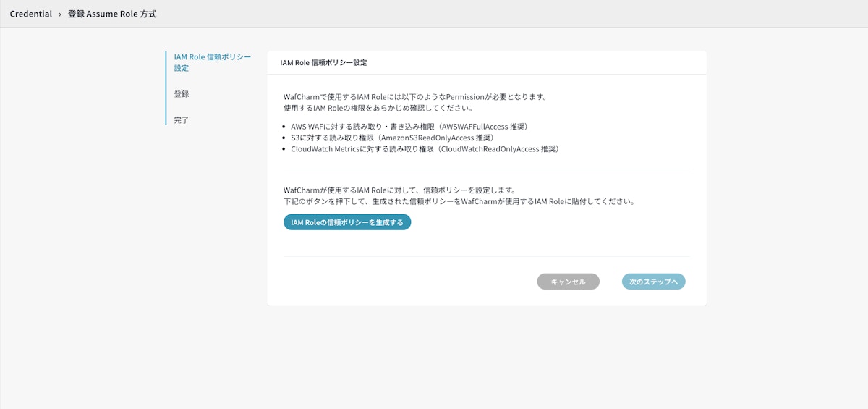The width and height of the screenshot is (868, 409).
Task: Select the 完了 step in sidebar
Action: pyautogui.click(x=182, y=120)
